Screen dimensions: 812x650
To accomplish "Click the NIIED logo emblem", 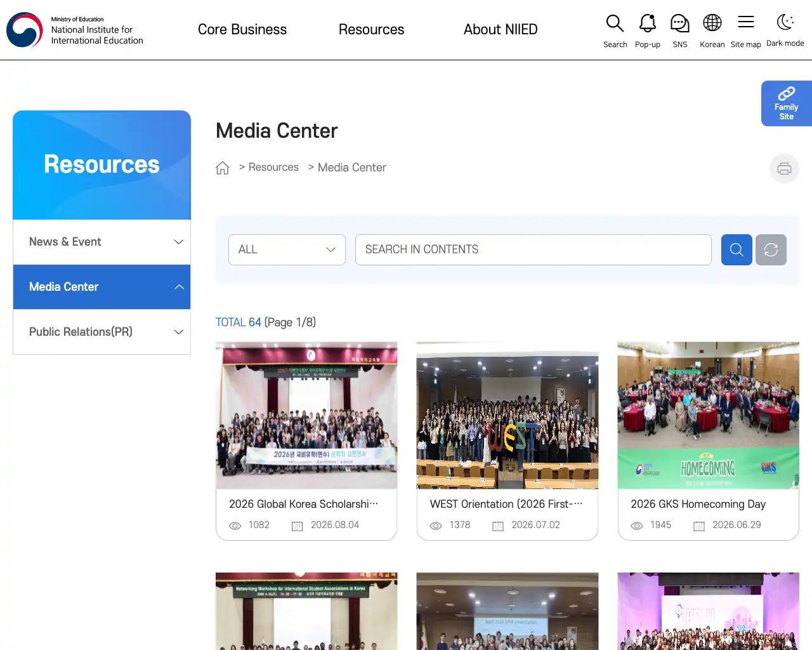I will (25, 30).
